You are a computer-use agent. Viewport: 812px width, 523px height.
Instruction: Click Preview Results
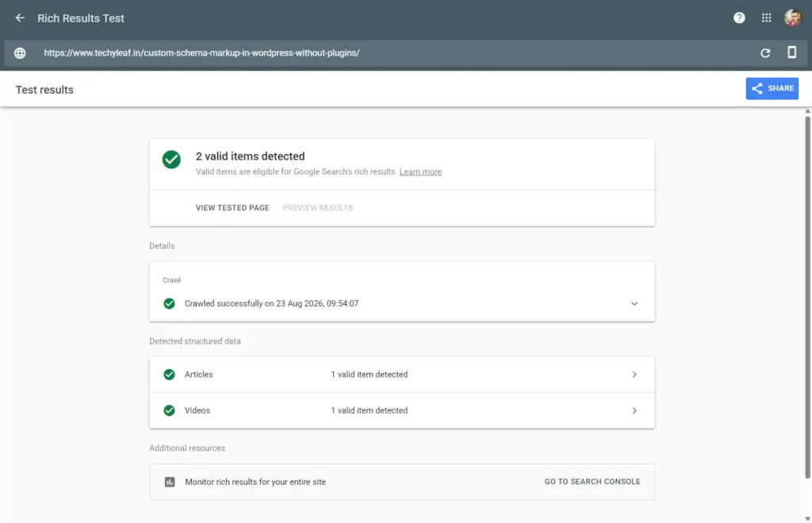point(317,208)
